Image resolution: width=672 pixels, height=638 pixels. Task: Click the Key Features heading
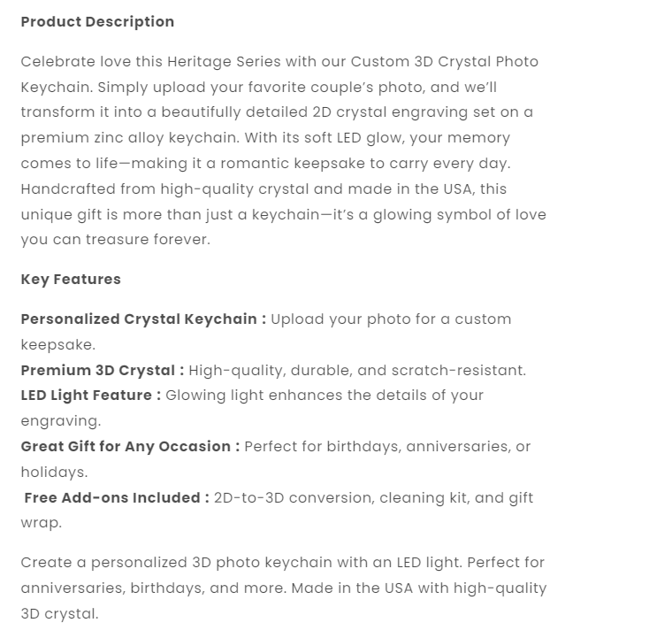pos(71,280)
